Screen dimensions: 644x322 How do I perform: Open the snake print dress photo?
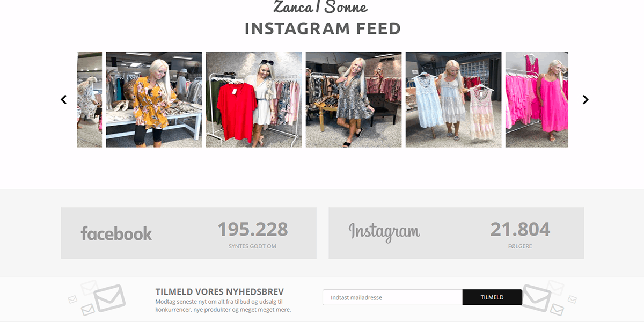click(x=354, y=99)
